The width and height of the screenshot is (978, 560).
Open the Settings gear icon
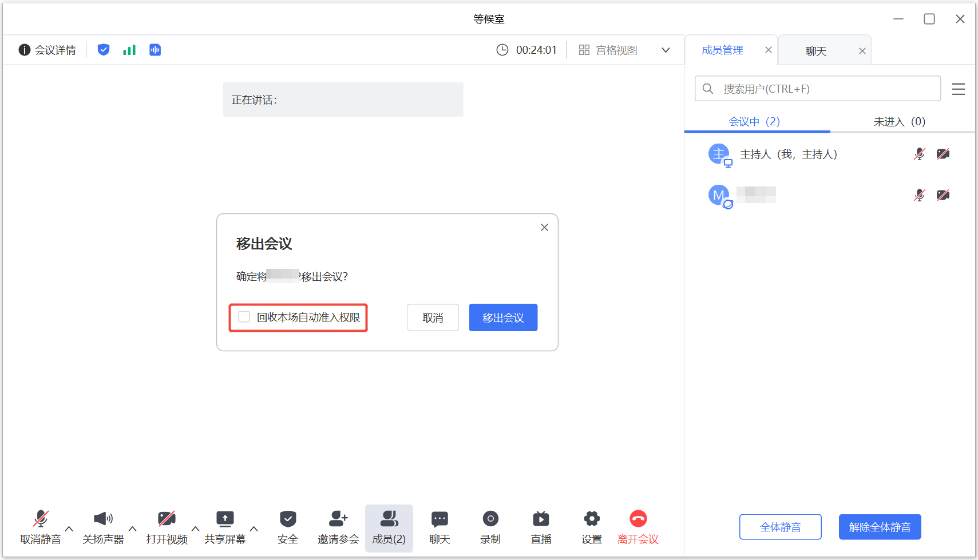(x=592, y=519)
